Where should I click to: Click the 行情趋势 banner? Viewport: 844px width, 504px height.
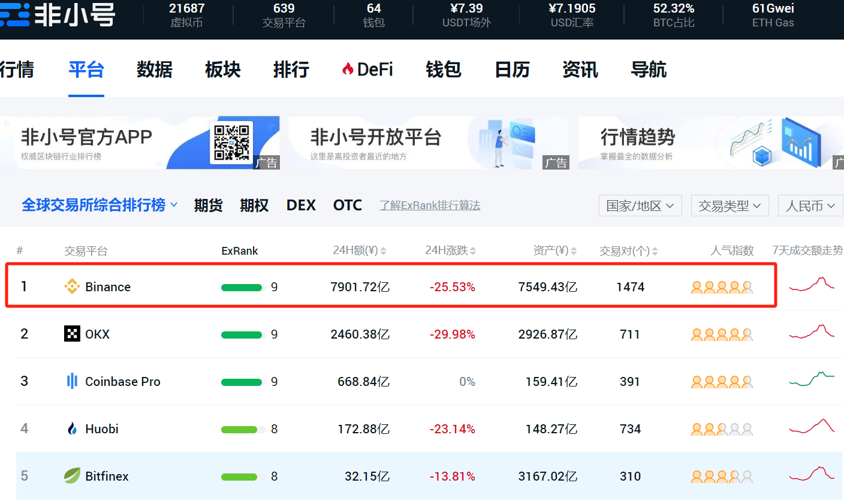click(x=711, y=143)
